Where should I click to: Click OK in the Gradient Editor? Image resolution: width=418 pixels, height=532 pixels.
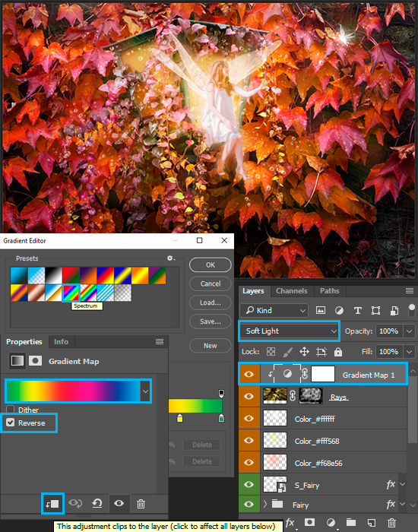point(211,265)
